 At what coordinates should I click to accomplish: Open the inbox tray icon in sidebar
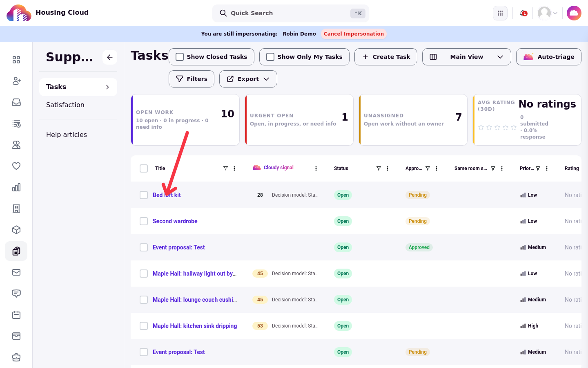pyautogui.click(x=16, y=102)
